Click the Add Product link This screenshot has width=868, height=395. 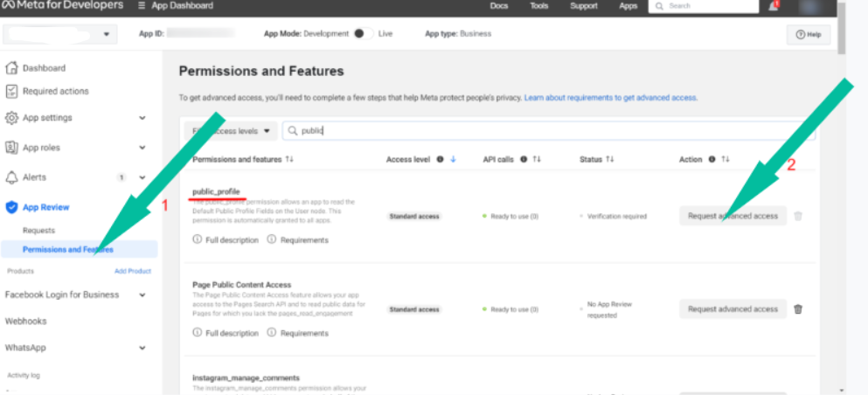(133, 271)
